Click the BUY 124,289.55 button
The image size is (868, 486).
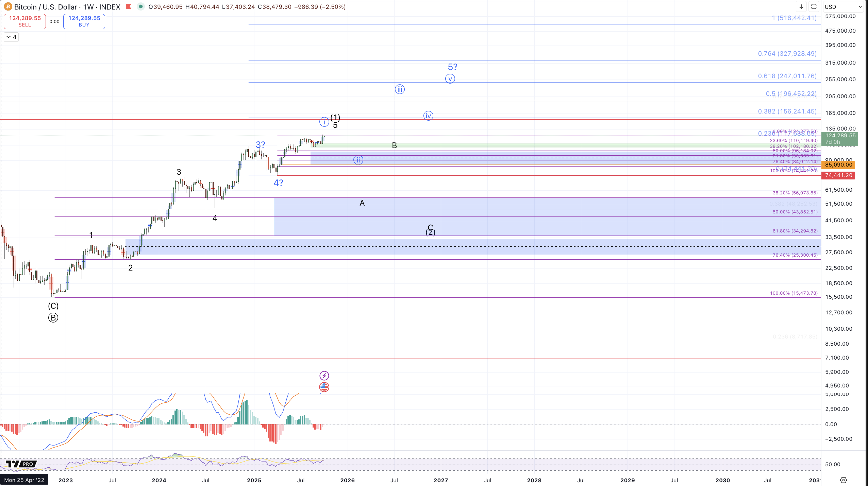tap(84, 21)
